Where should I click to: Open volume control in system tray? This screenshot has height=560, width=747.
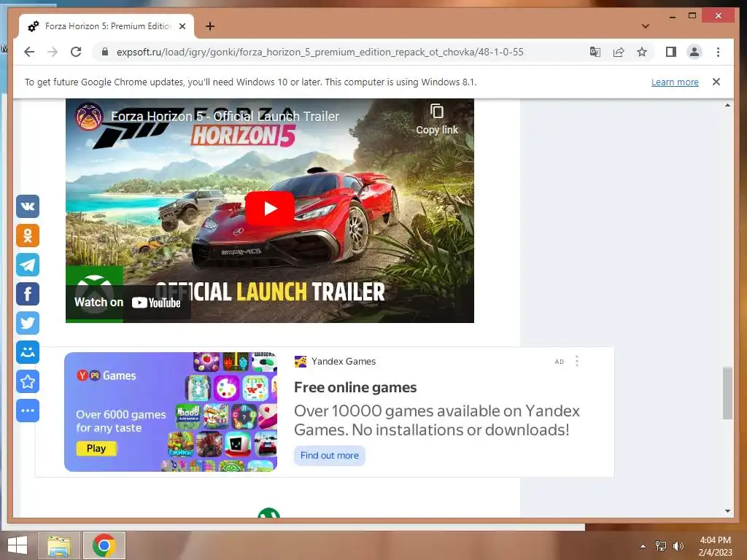click(678, 546)
